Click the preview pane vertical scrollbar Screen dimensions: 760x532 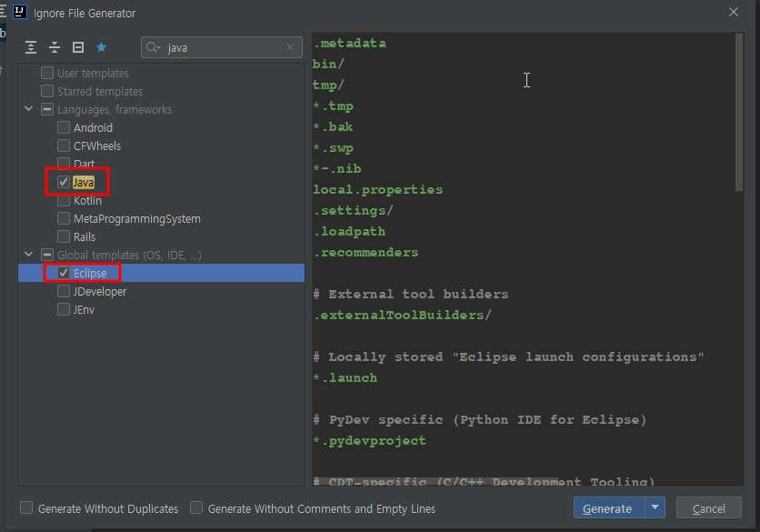tap(739, 112)
